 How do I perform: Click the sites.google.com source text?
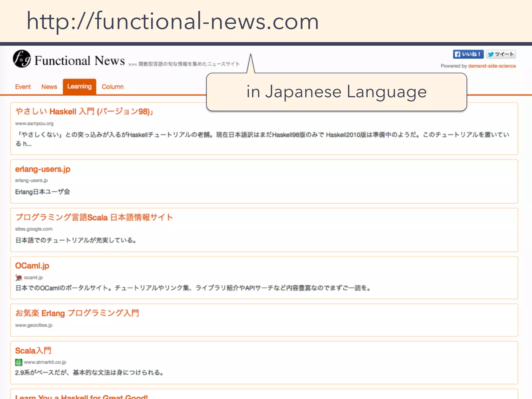[34, 229]
